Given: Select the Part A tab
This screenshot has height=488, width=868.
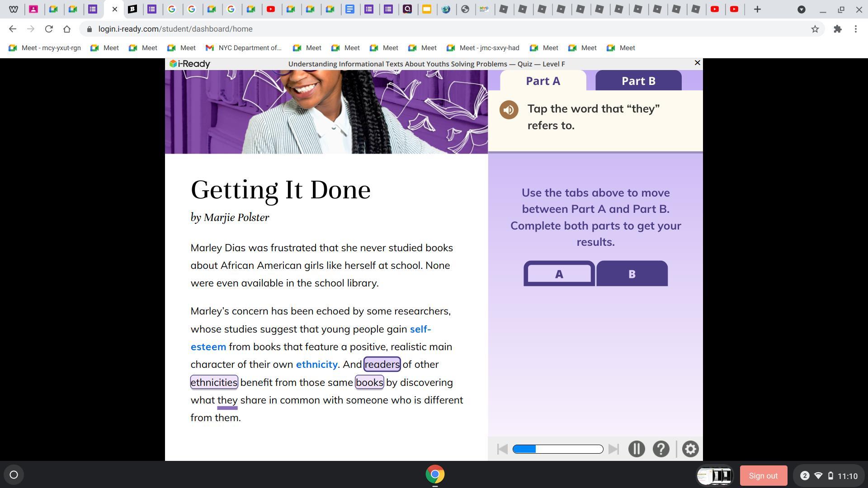Looking at the screenshot, I should 542,81.
